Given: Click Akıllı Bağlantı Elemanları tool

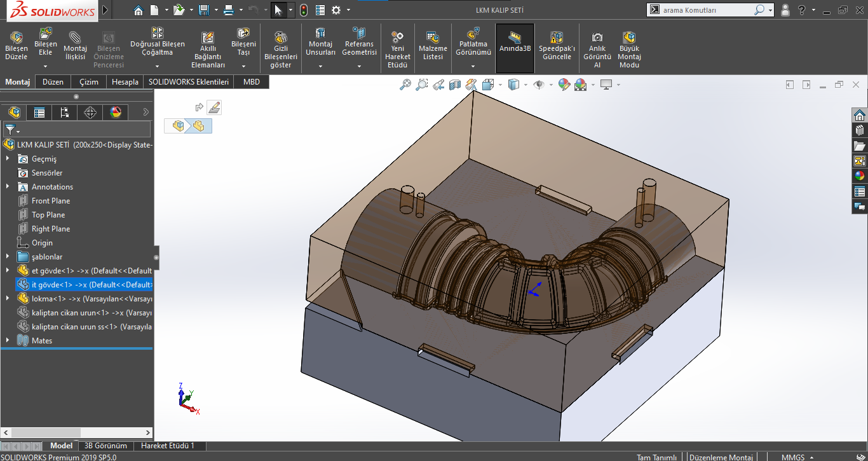Looking at the screenshot, I should (209, 50).
